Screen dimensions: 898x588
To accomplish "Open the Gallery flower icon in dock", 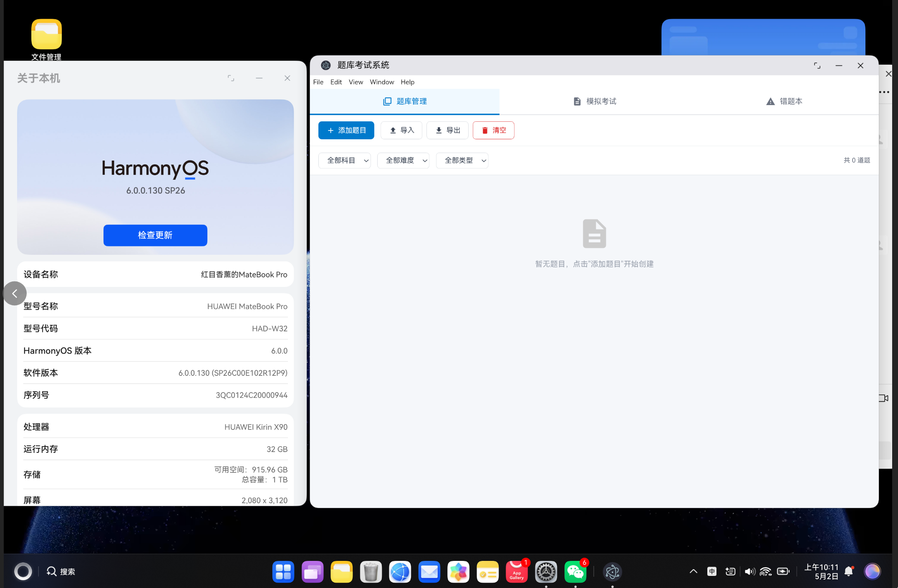I will (458, 572).
